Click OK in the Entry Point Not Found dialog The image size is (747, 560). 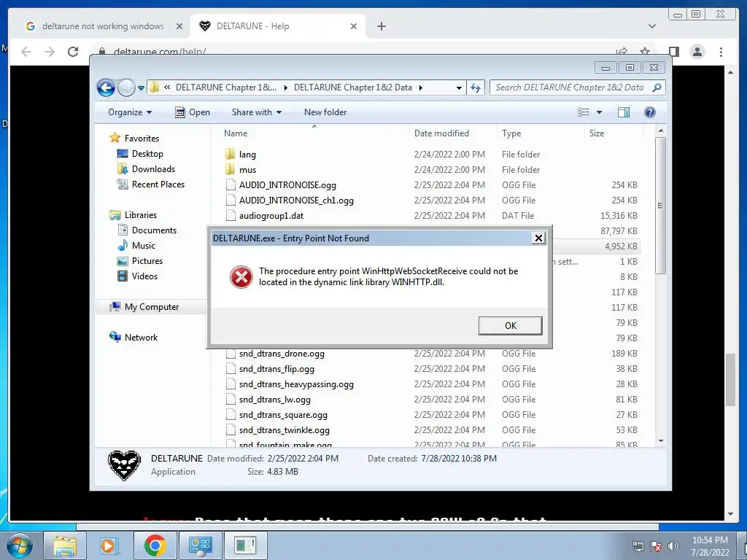[510, 326]
